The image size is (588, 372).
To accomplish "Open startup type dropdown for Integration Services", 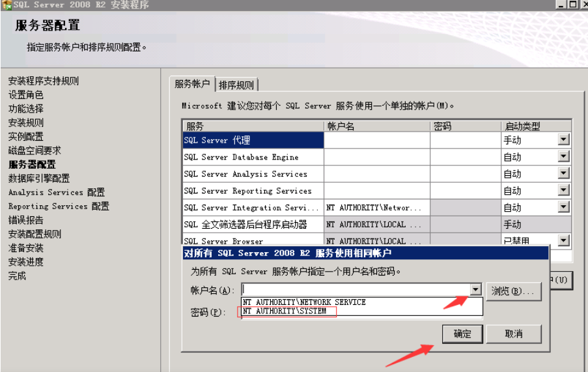I will click(563, 207).
